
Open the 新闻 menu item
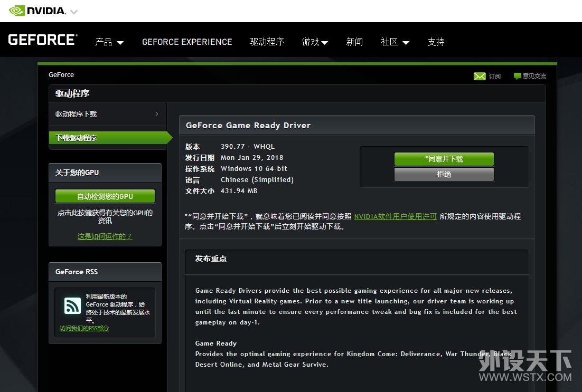tap(354, 42)
